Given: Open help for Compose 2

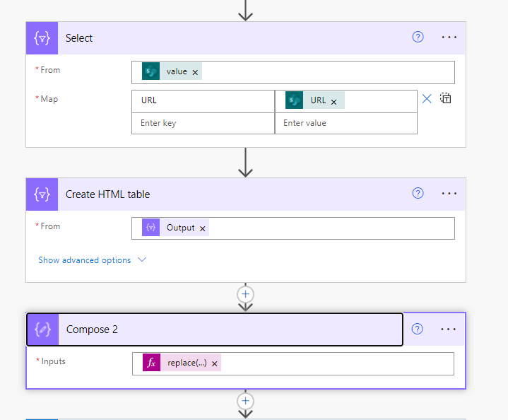Looking at the screenshot, I should pyautogui.click(x=417, y=329).
